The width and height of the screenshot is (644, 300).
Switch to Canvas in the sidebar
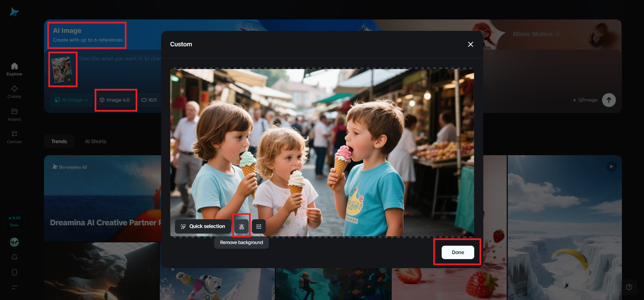click(x=14, y=137)
